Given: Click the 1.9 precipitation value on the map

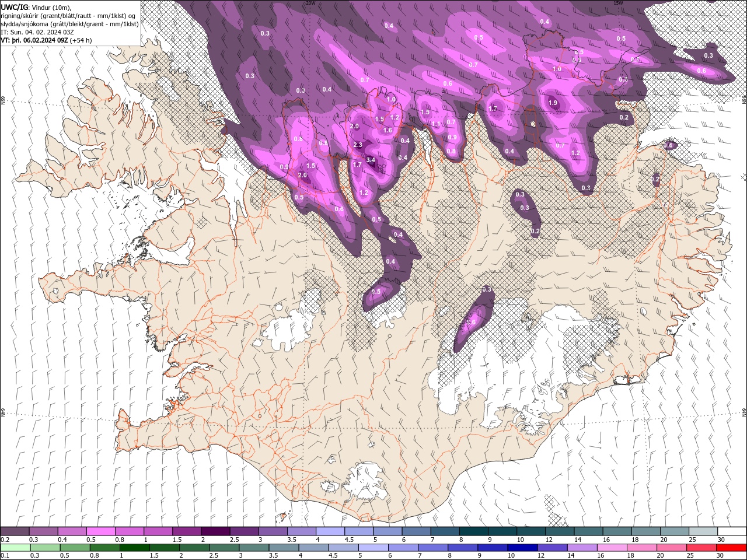Looking at the screenshot, I should (x=553, y=103).
